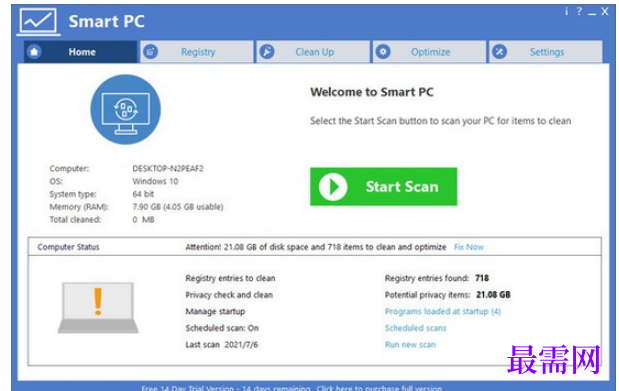
Task: Click the Registry tab icon
Action: pyautogui.click(x=150, y=52)
